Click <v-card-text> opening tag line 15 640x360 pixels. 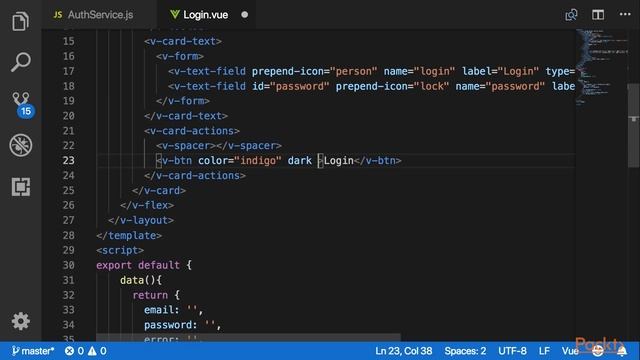pyautogui.click(x=183, y=41)
